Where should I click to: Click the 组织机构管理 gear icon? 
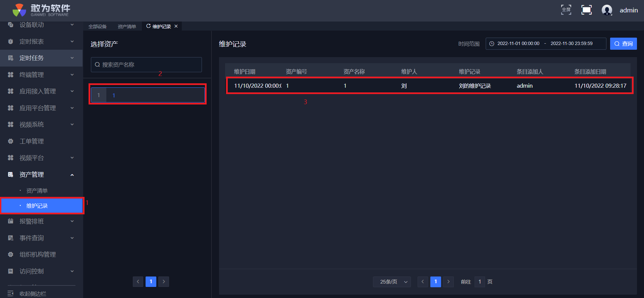[11, 254]
